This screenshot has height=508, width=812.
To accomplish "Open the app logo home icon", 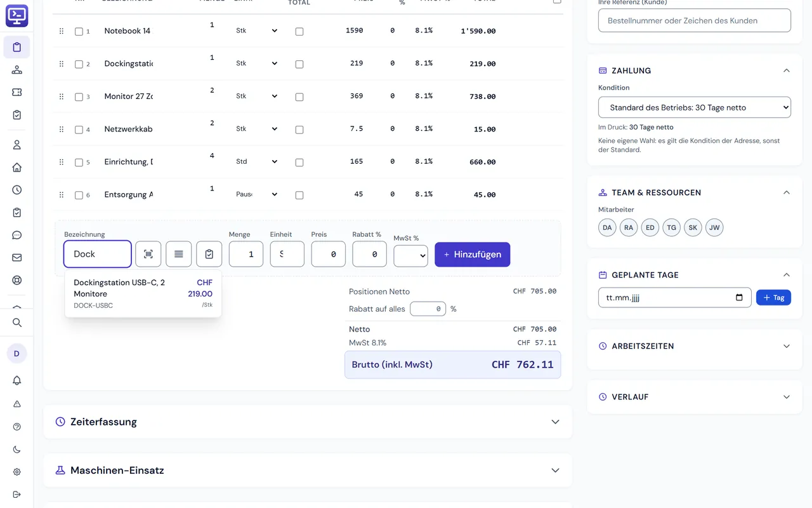I will pyautogui.click(x=17, y=16).
